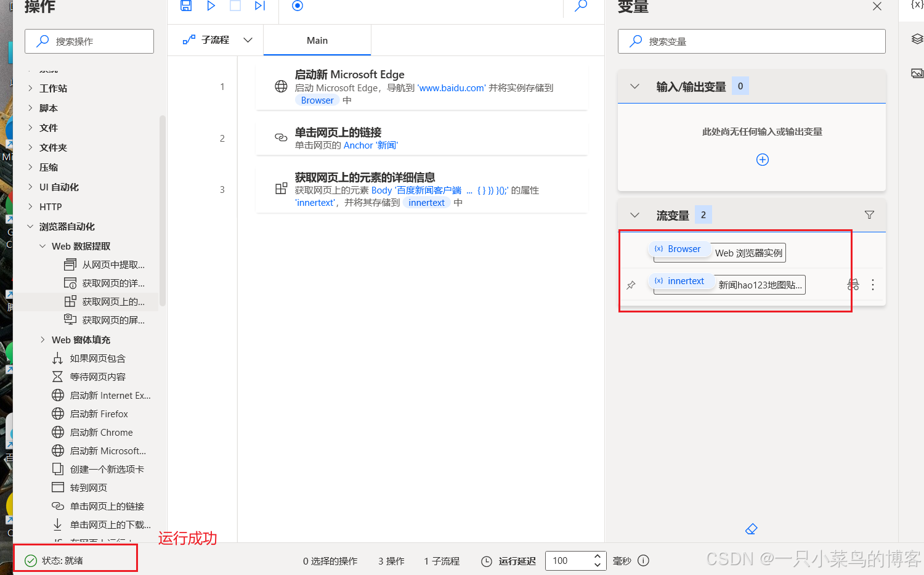This screenshot has height=575, width=924.
Task: Open the images pane icon
Action: (x=917, y=73)
